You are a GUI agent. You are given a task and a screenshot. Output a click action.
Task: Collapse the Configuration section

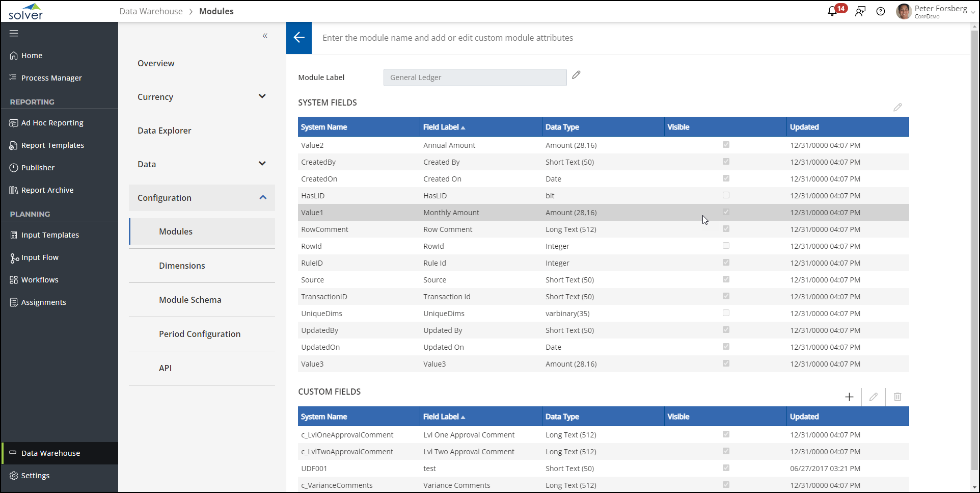[x=263, y=197]
